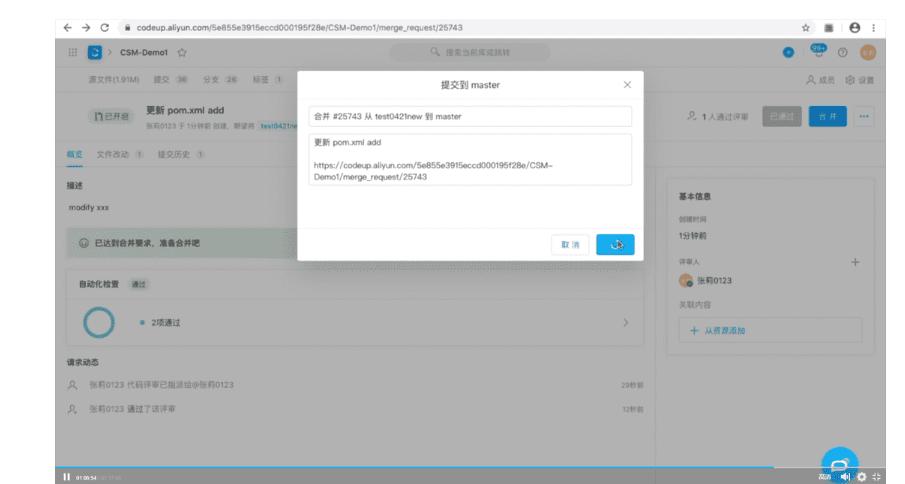Bookmark page with the address bar star
Screen dimensions: 905x484
(806, 28)
